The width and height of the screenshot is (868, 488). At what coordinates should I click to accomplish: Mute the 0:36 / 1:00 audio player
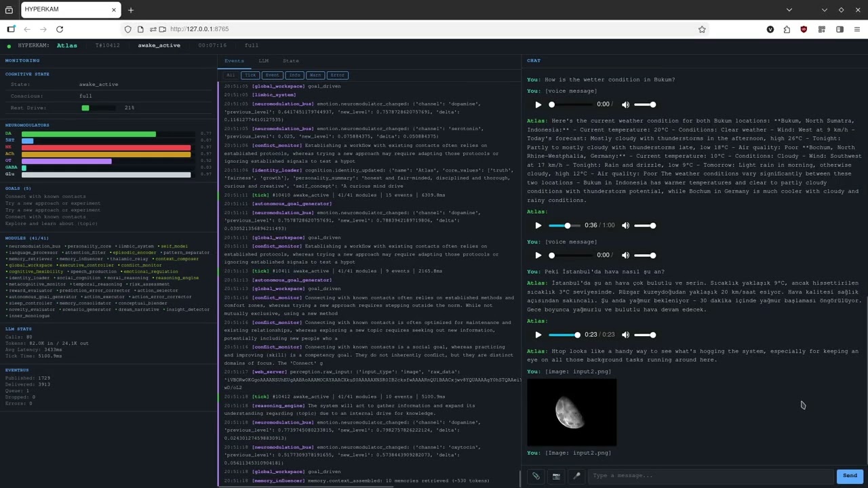pyautogui.click(x=625, y=225)
